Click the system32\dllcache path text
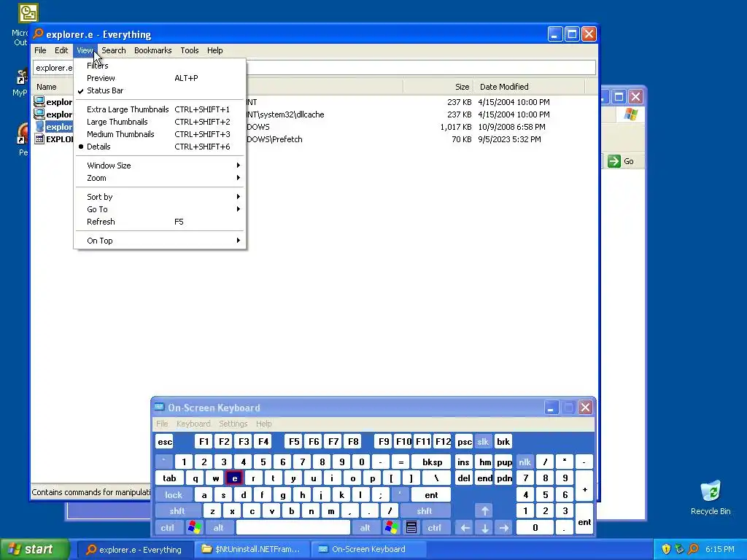 click(x=285, y=114)
